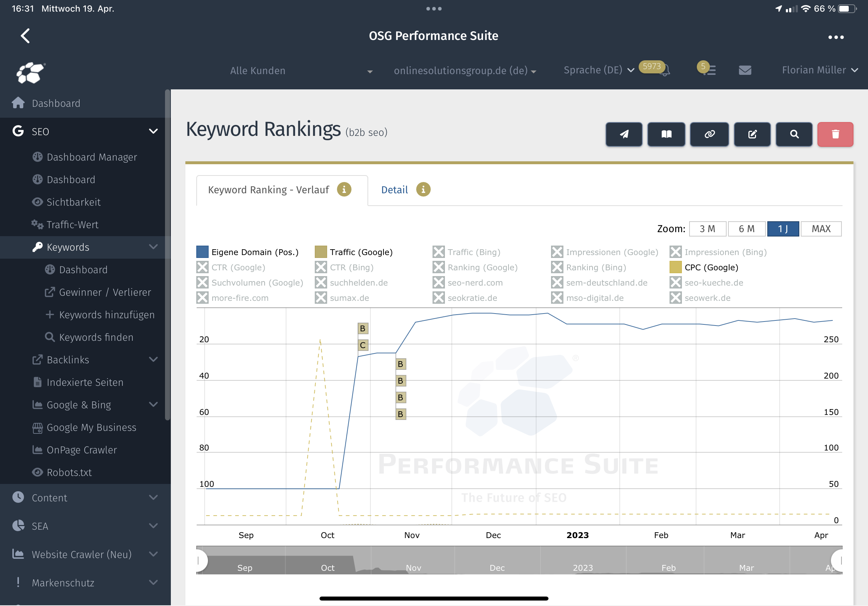The image size is (868, 606).
Task: Open the onlinesolutionsgroup.de (de) dropdown
Action: point(465,70)
